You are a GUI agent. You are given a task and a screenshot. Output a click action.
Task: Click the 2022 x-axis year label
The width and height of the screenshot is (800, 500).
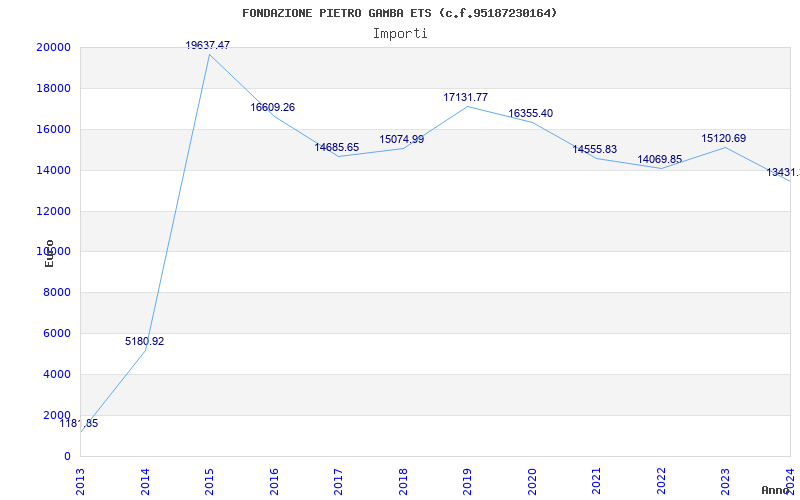pos(661,482)
